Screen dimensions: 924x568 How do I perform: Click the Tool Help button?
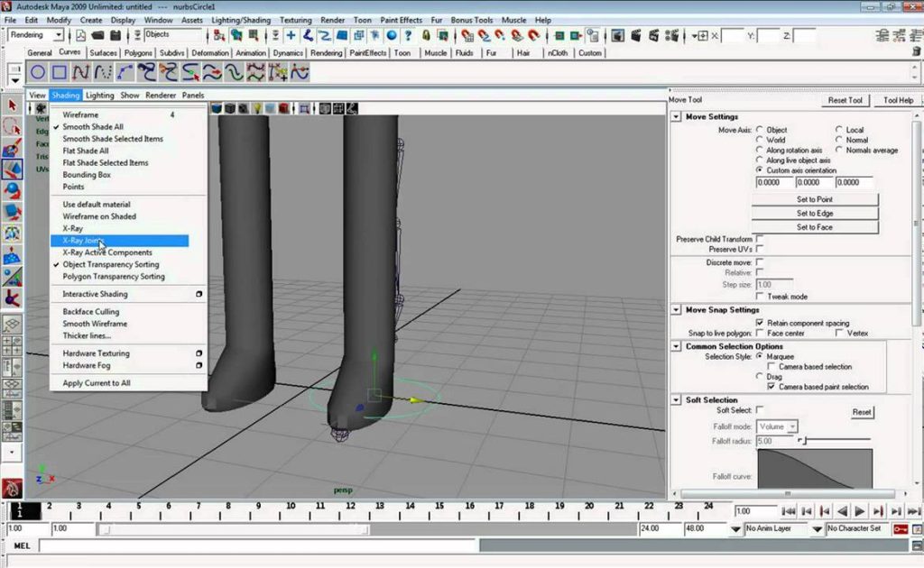[x=898, y=101]
